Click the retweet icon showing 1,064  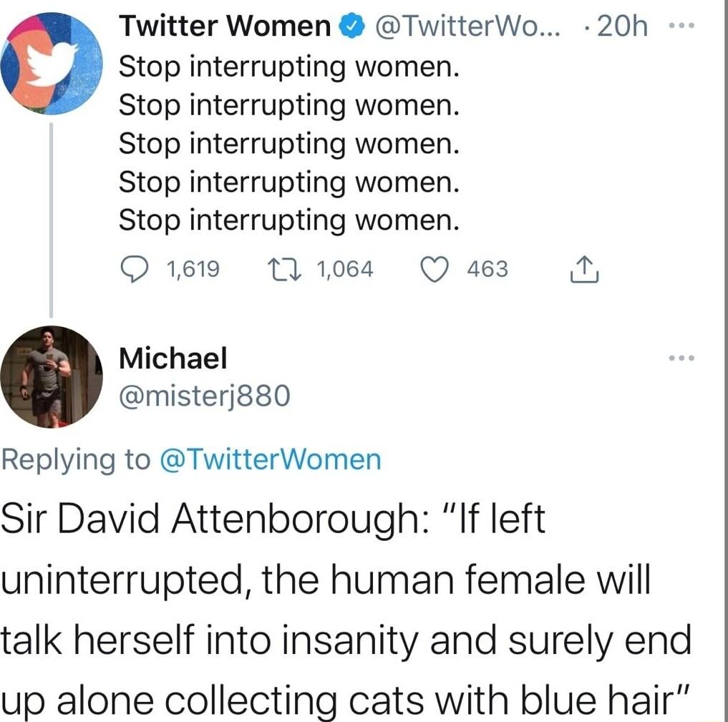(x=282, y=269)
